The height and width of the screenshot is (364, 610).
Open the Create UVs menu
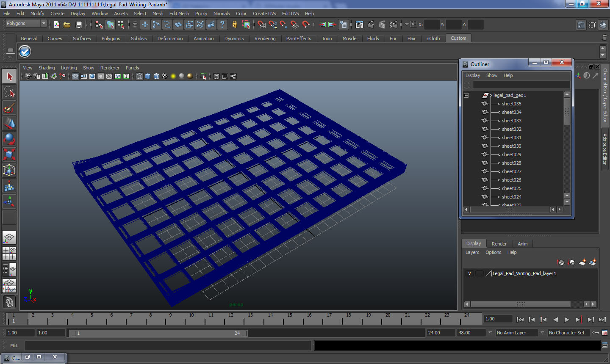[264, 14]
